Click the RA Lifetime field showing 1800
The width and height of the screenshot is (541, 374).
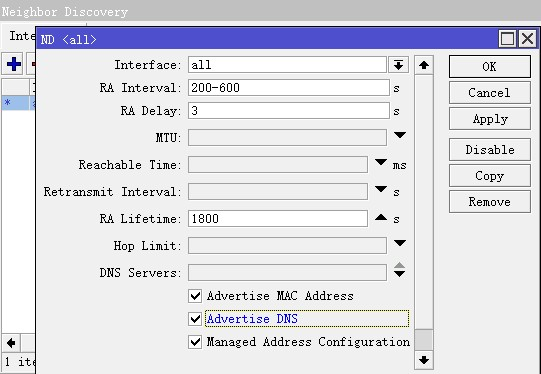pos(278,219)
